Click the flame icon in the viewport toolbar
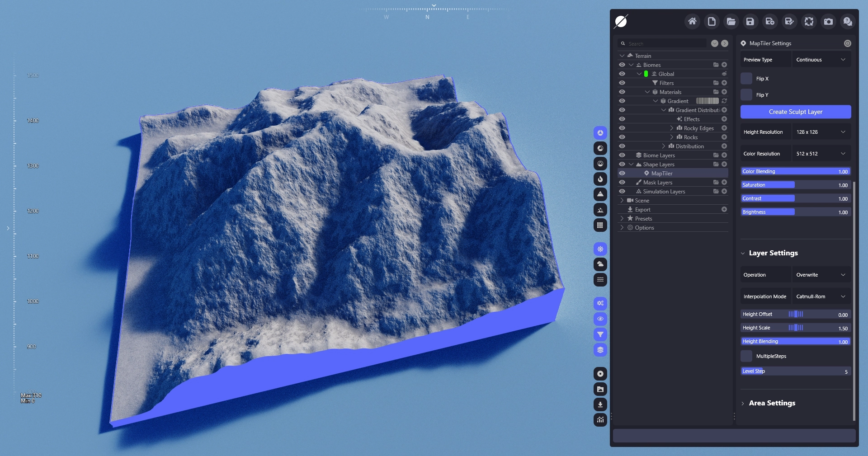This screenshot has width=868, height=456. tap(600, 179)
